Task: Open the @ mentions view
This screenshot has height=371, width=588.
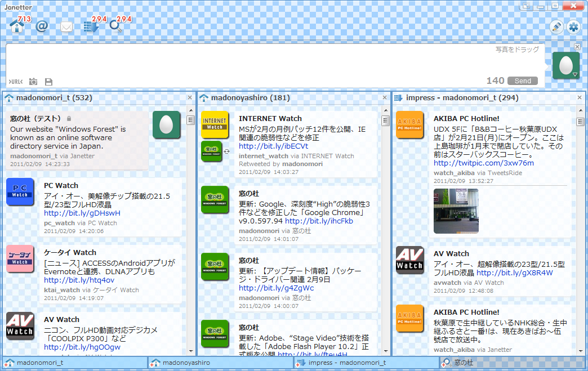Action: point(42,26)
